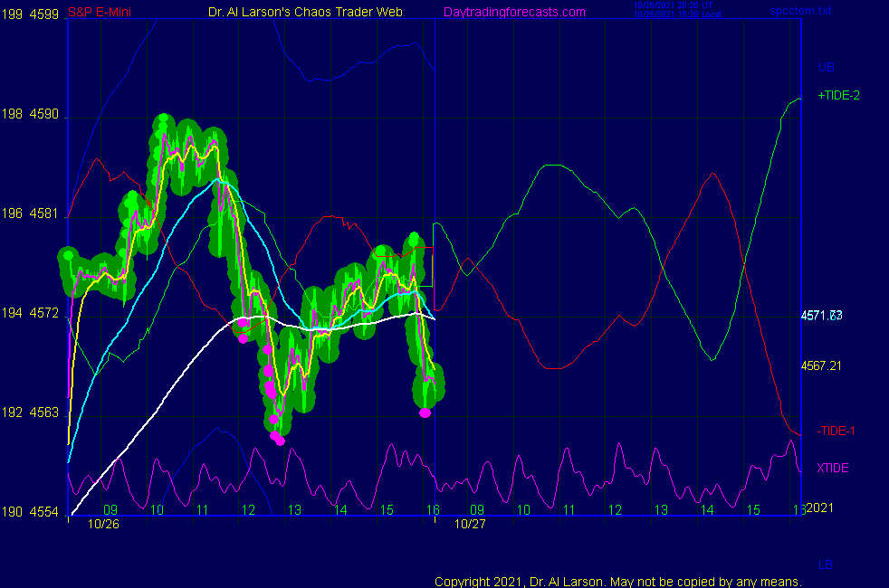The width and height of the screenshot is (889, 588).
Task: Click the copyright notice text at bottom
Action: click(x=617, y=581)
